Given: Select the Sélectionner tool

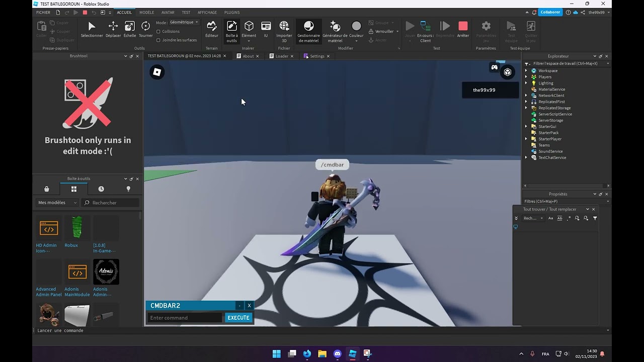Looking at the screenshot, I should [x=92, y=29].
